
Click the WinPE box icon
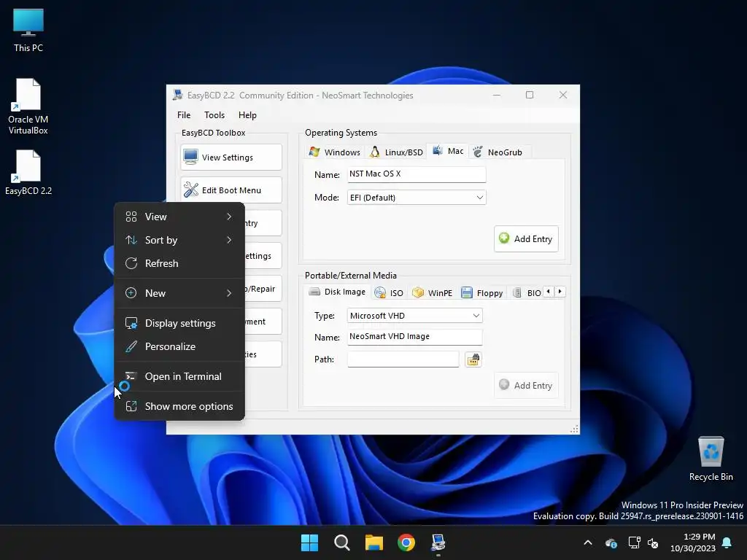point(418,292)
